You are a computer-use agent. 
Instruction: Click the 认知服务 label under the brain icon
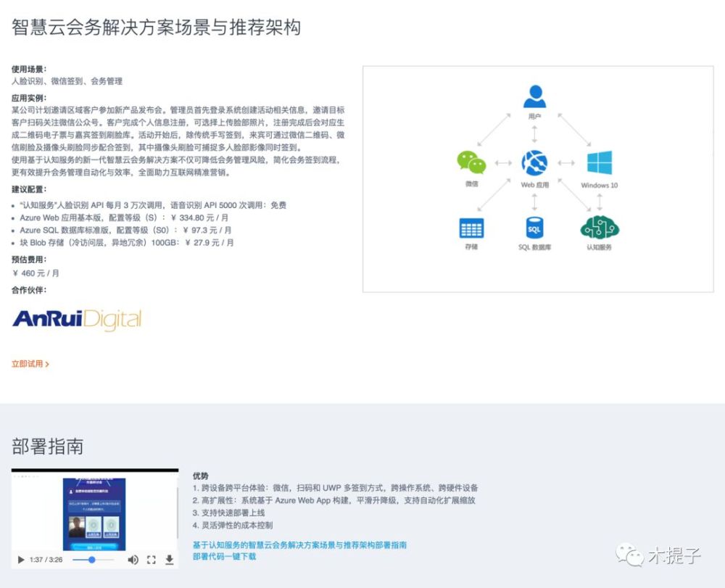pyautogui.click(x=600, y=247)
